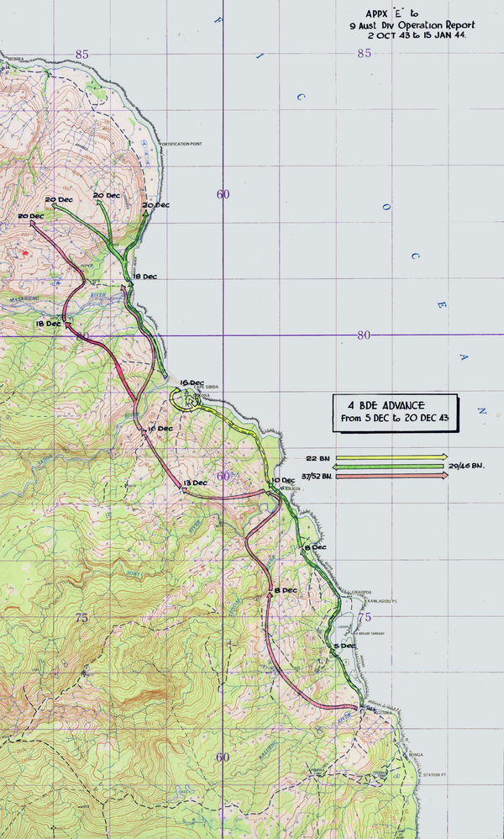504x839 pixels.
Task: Click the '20 Dec' label on the pink arrow
Action: tap(29, 216)
